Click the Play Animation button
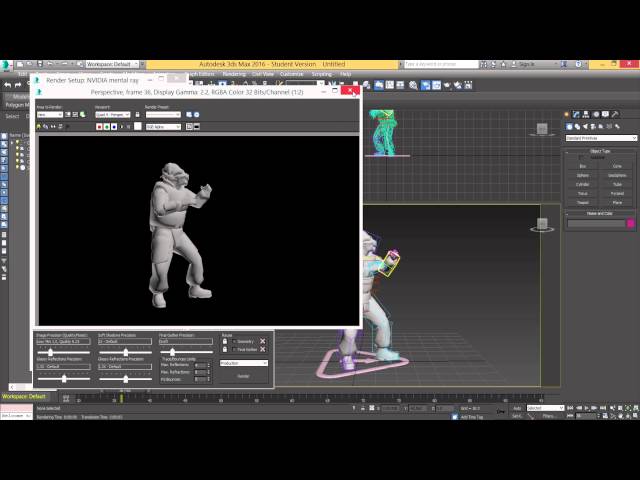This screenshot has height=480, width=640. pos(587,408)
